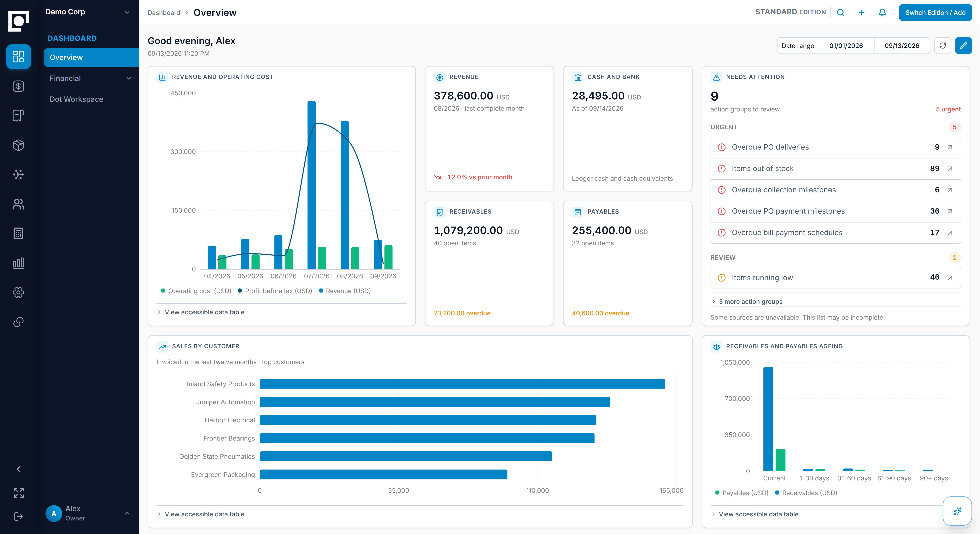Viewport: 980px width, 534px height.
Task: Toggle fullscreen with the expand arrows icon
Action: coord(19,493)
